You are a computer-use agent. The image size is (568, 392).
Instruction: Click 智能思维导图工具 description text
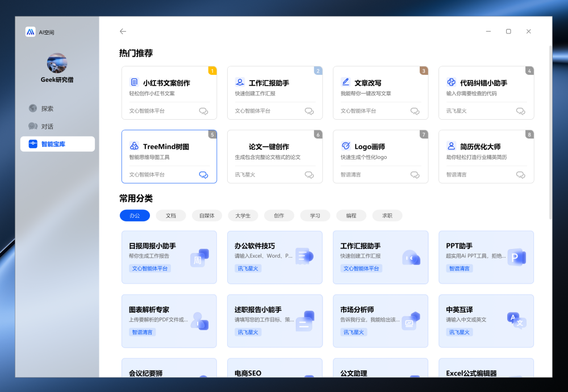[149, 157]
